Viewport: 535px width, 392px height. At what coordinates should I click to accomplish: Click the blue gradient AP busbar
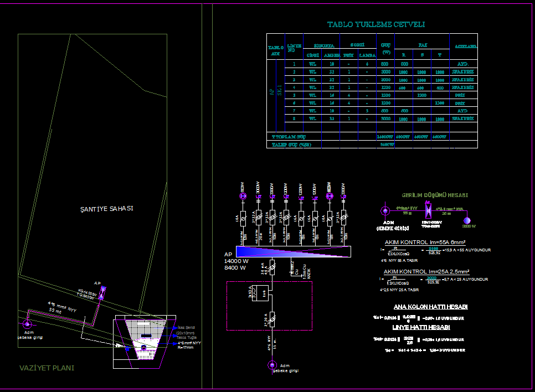[x=293, y=252]
